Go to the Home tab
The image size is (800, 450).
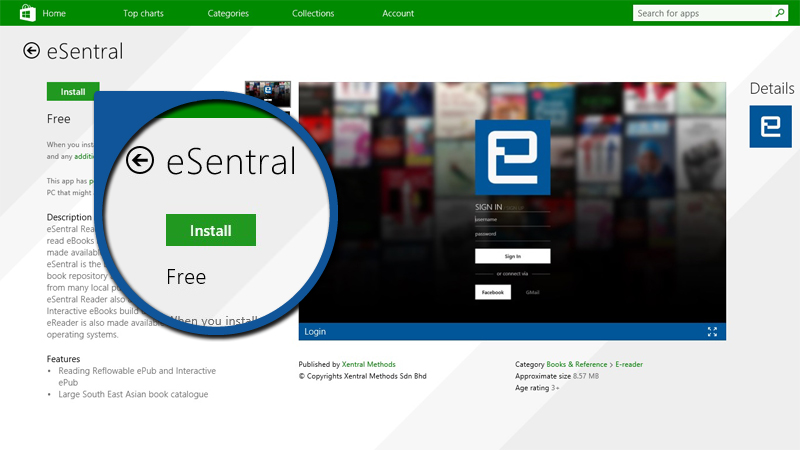[x=54, y=13]
